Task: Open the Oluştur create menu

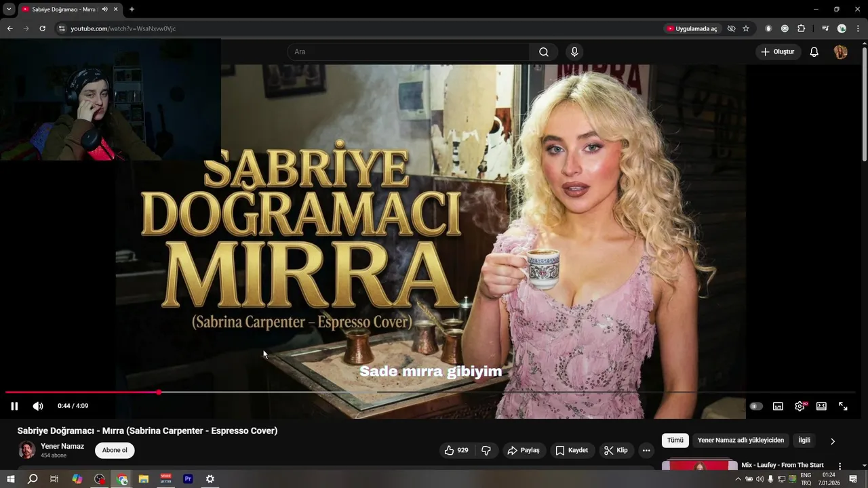Action: tap(778, 52)
